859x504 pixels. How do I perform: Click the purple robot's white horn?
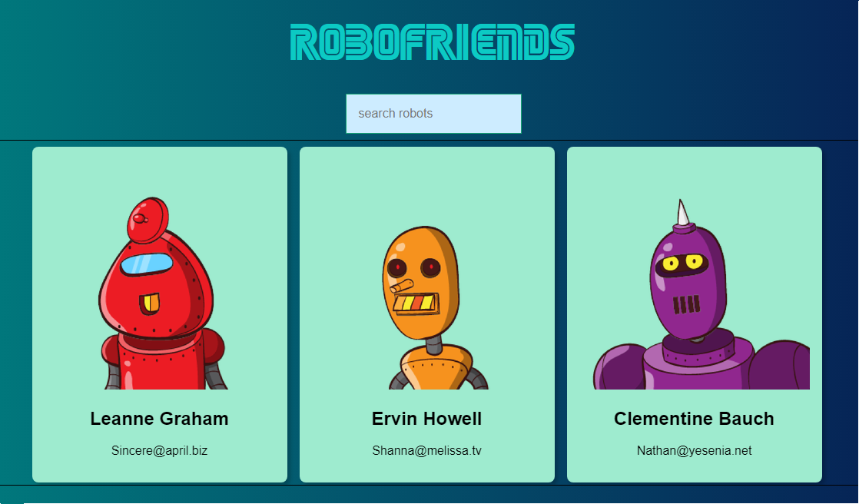pyautogui.click(x=682, y=212)
